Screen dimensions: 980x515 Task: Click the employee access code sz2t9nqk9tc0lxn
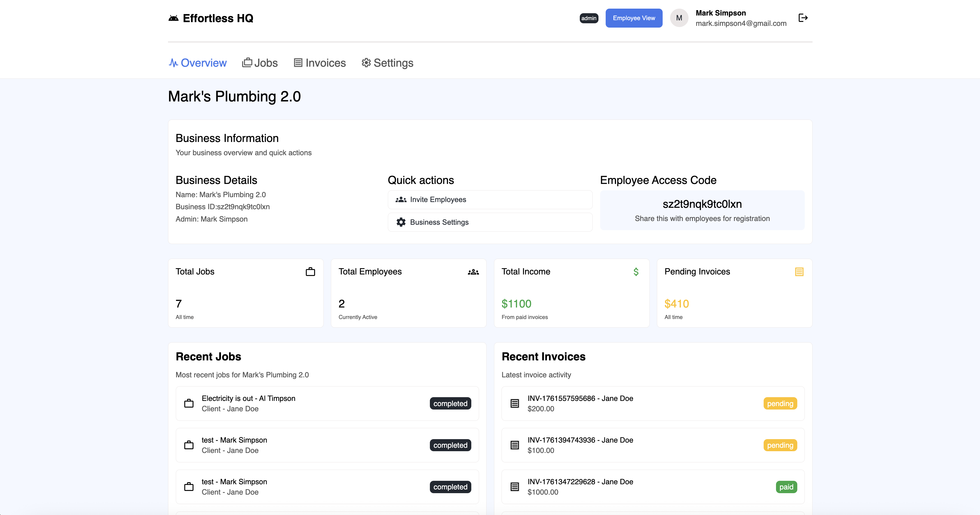[702, 204]
